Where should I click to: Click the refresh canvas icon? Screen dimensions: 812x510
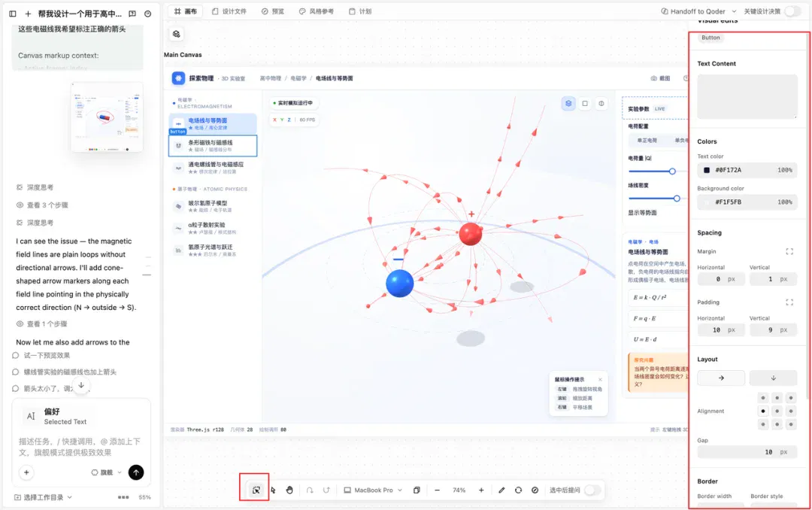518,490
